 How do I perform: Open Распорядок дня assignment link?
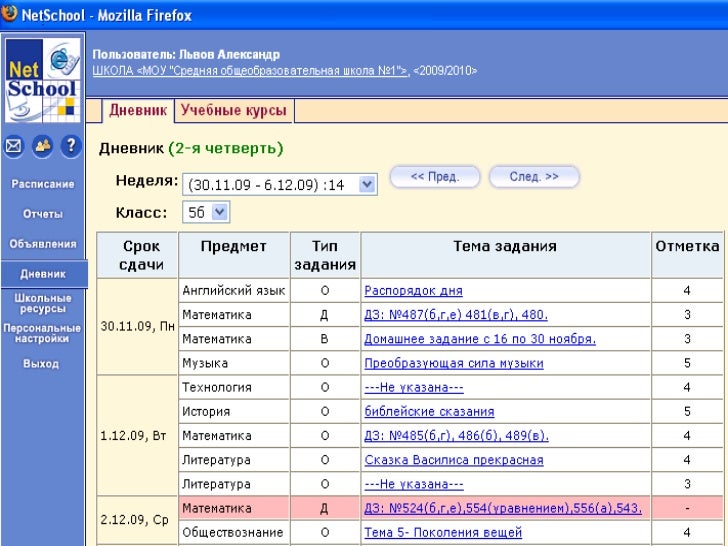[413, 291]
